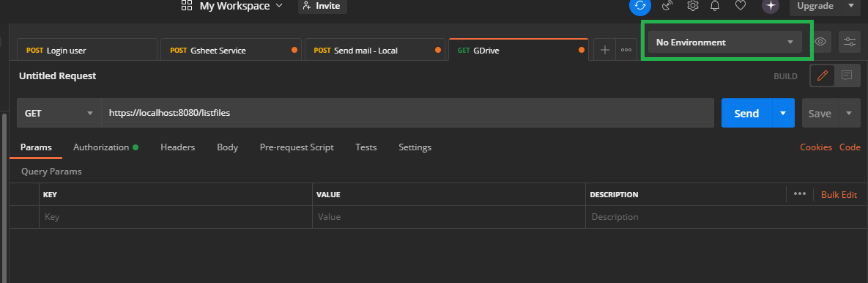The width and height of the screenshot is (868, 283).
Task: Expand the Save button dropdown arrow
Action: (x=849, y=113)
